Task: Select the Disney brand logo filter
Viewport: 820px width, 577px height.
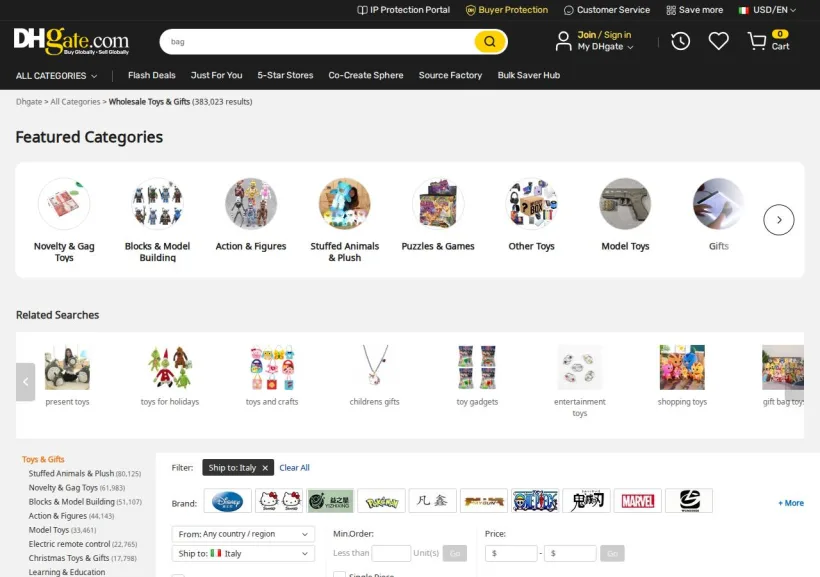Action: (227, 501)
